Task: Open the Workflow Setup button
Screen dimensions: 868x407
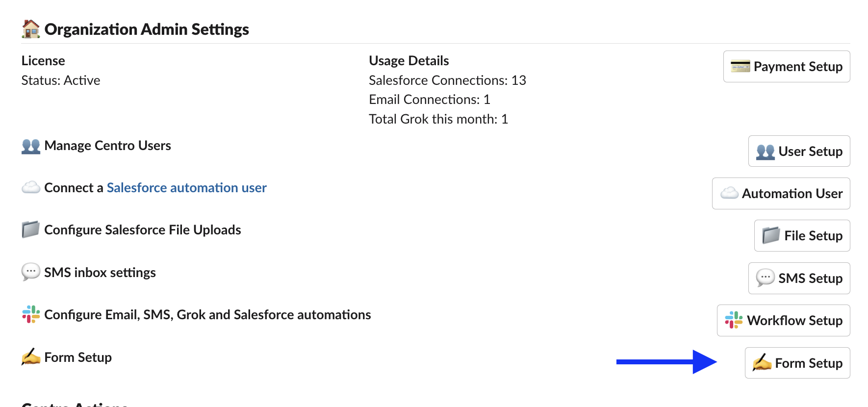Action: pyautogui.click(x=784, y=320)
